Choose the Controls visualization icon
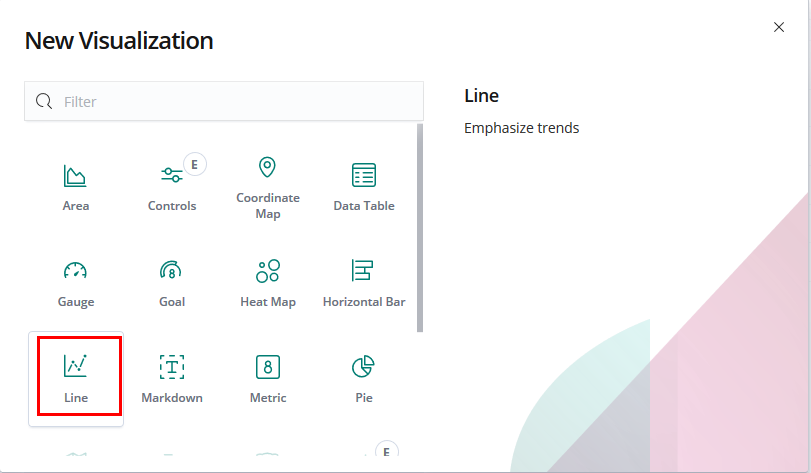Viewport: 811px width, 473px height. (172, 175)
